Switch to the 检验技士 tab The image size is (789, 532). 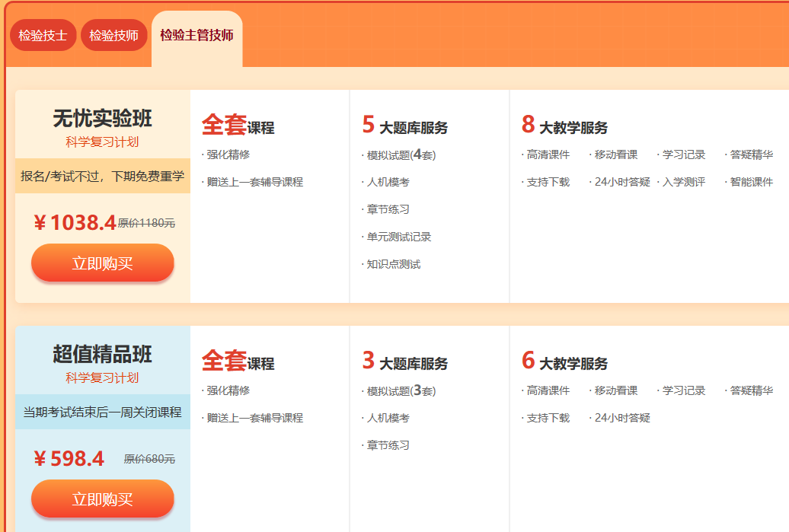coord(43,35)
